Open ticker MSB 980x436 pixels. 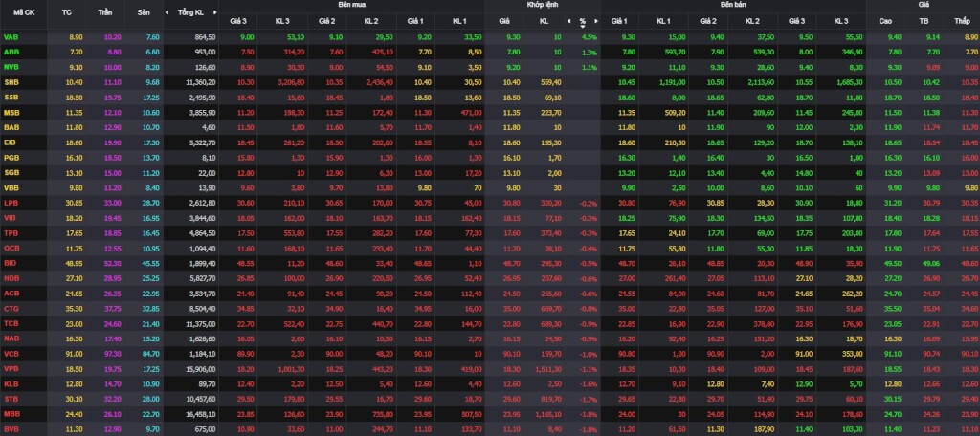click(x=11, y=113)
